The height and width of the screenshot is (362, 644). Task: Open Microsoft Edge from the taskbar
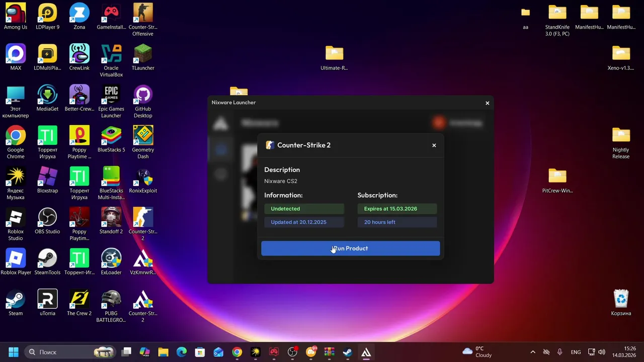(x=182, y=352)
